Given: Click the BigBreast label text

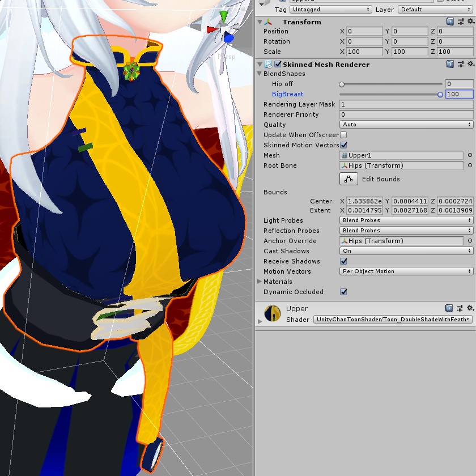Looking at the screenshot, I should coord(287,94).
